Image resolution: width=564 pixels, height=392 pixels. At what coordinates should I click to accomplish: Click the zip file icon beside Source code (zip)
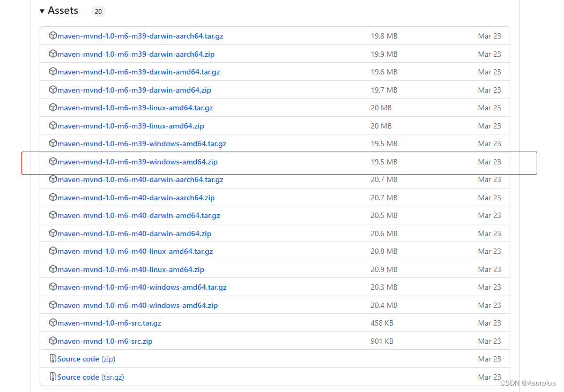pyautogui.click(x=53, y=359)
